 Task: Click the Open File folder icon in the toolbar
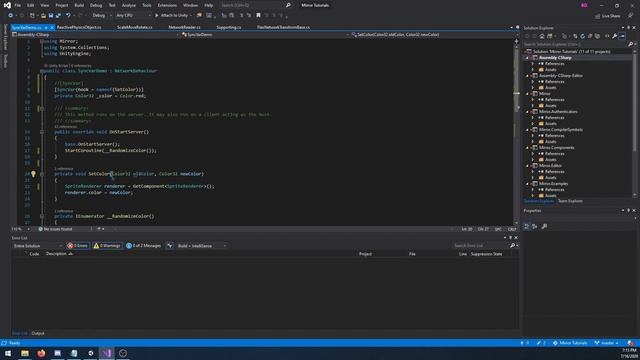pos(43,16)
